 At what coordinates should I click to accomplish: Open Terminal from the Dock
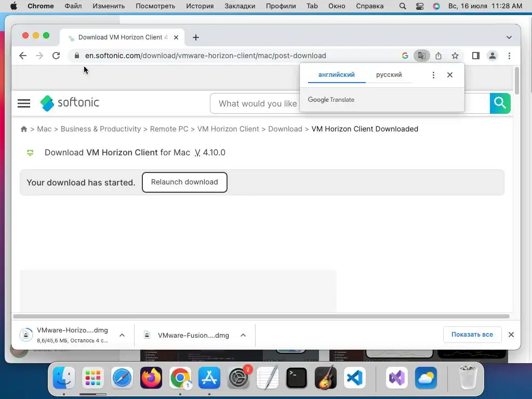(297, 378)
